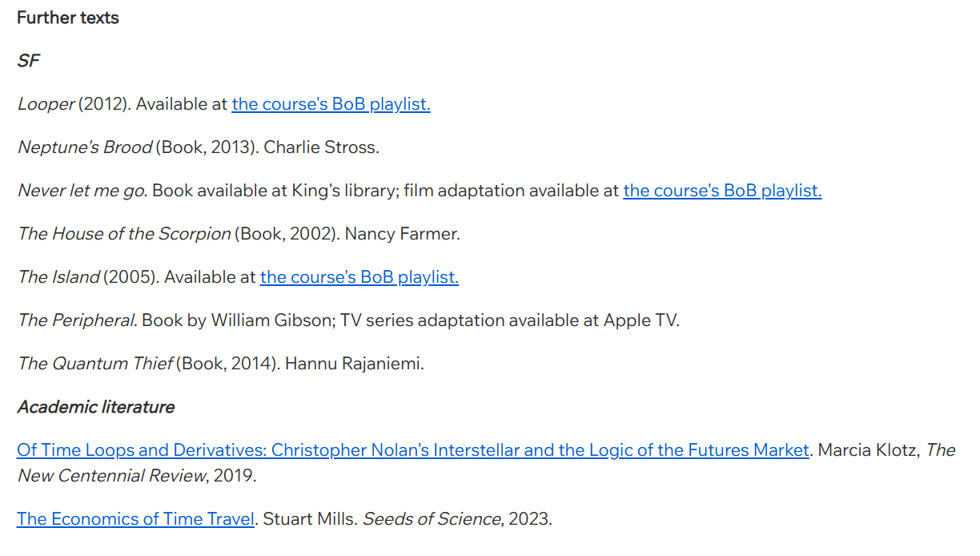Screen dimensions: 980x556
Task: Click the Looper film title
Action: pyautogui.click(x=46, y=104)
